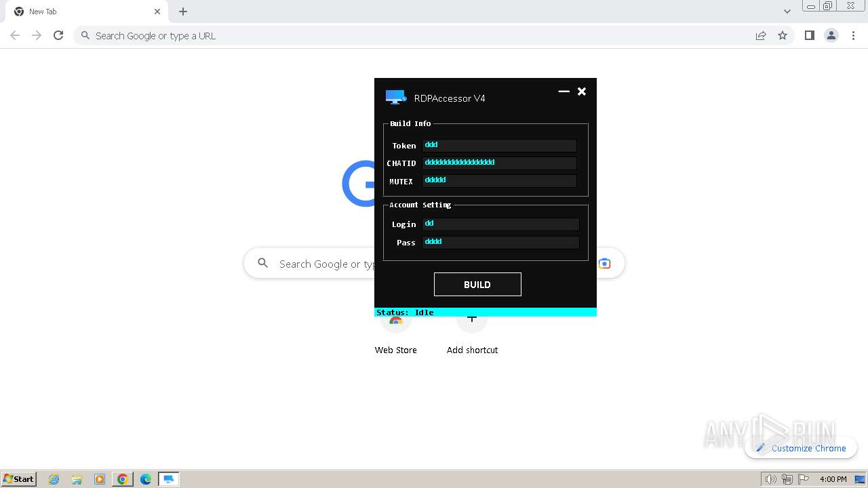This screenshot has height=488, width=868.
Task: Go forward in Chrome
Action: click(37, 35)
